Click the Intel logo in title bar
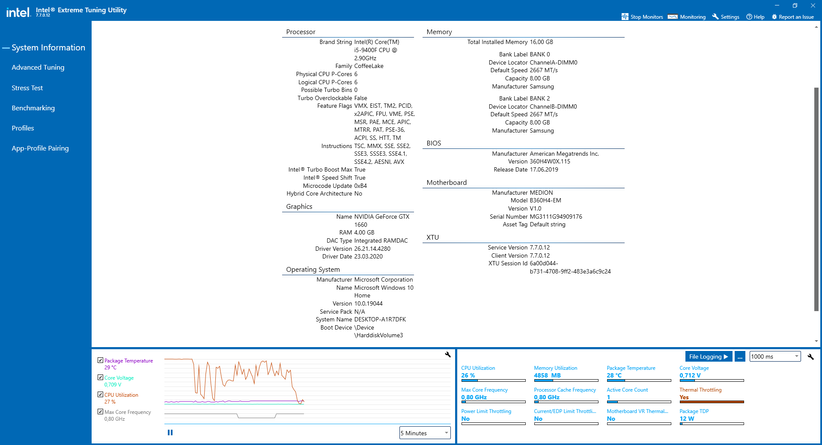The width and height of the screenshot is (822, 445). point(18,14)
